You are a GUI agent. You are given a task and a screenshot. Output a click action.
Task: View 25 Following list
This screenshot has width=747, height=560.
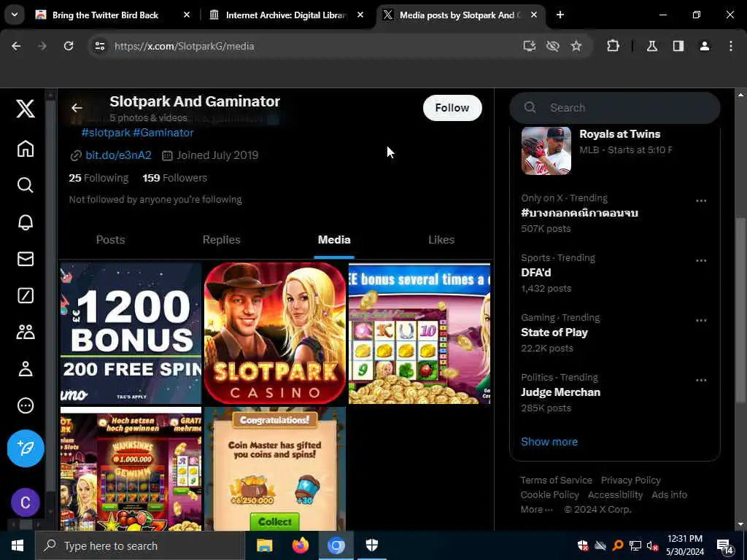point(98,178)
